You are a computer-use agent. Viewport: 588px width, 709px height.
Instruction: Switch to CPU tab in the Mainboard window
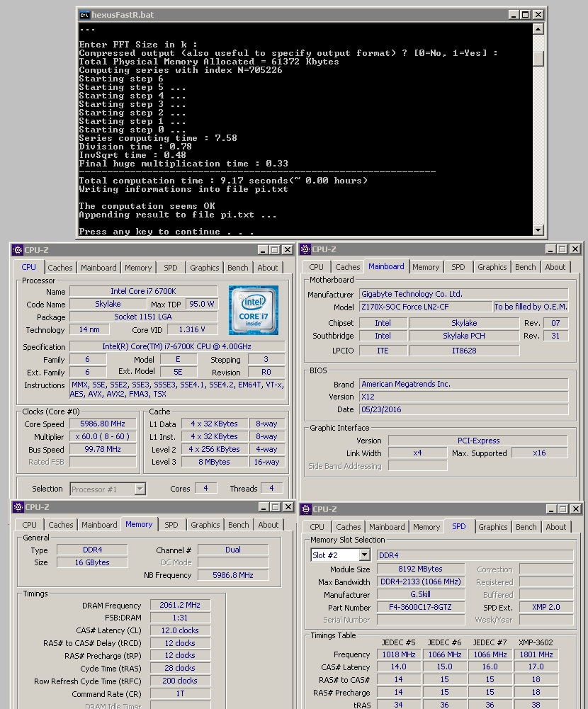[x=316, y=267]
